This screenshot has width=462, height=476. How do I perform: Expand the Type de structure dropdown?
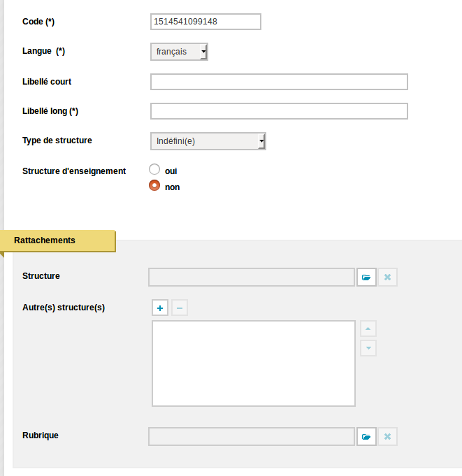(208, 141)
